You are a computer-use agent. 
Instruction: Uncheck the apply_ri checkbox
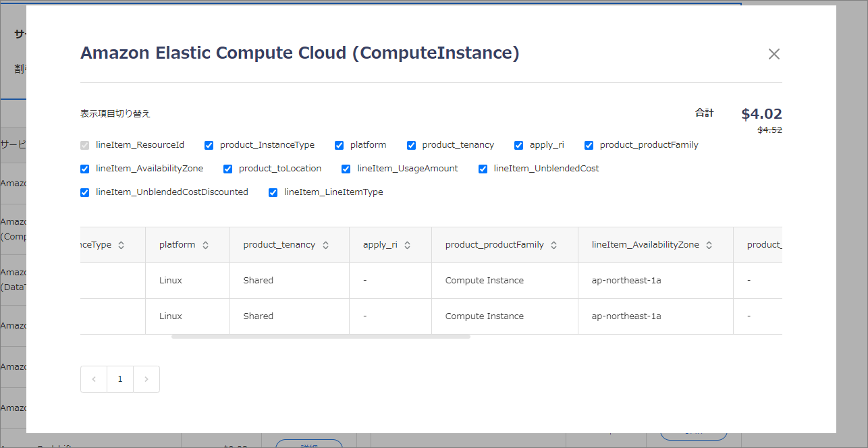(x=519, y=145)
